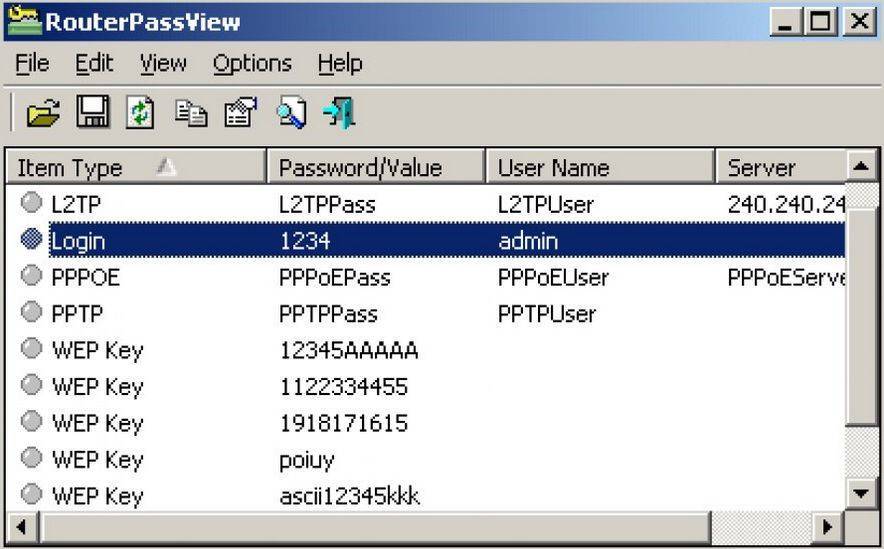Viewport: 884px width, 549px height.
Task: Click the admin user name cell
Action: [x=528, y=241]
